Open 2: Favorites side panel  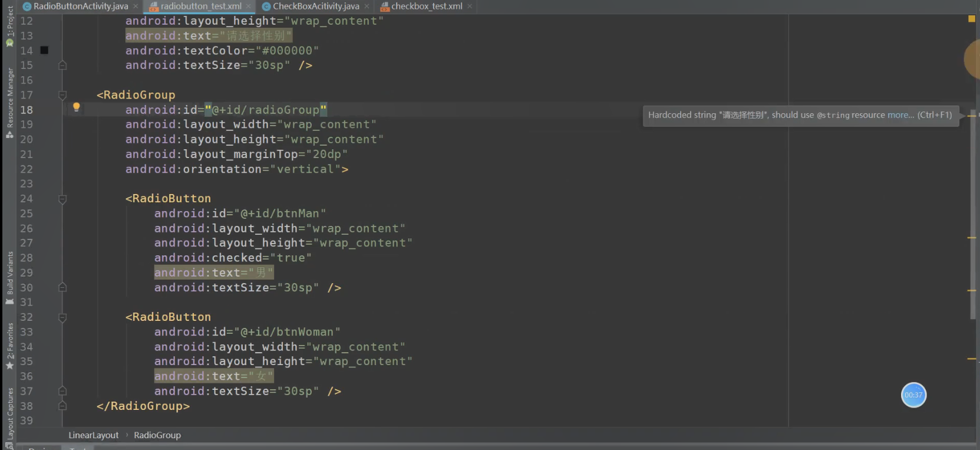point(9,346)
